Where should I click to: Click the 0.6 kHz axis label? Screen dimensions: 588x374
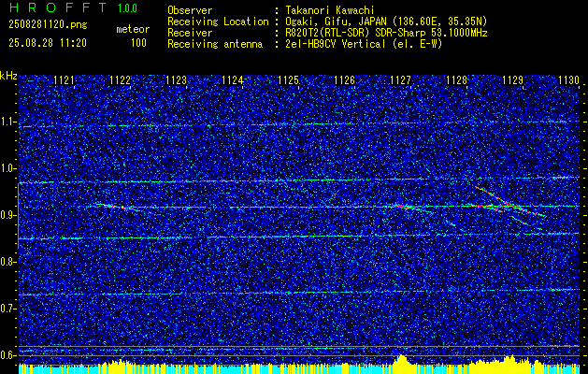pos(8,355)
